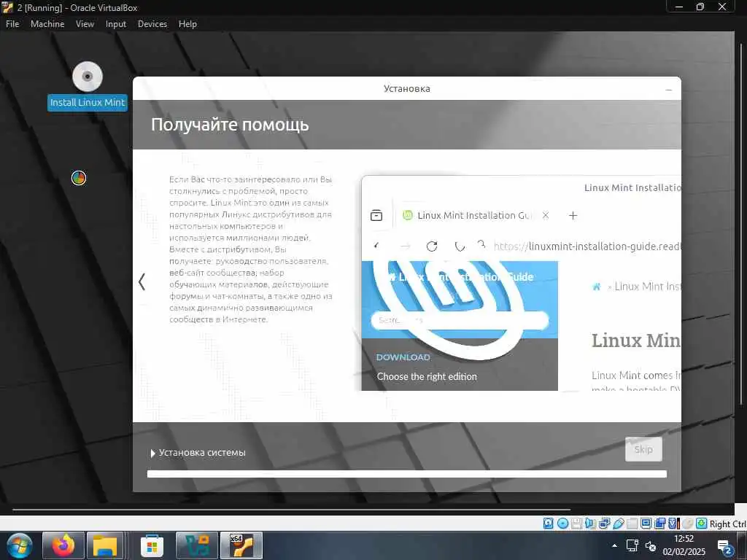The image size is (747, 560).
Task: Click the USB devices status icon
Action: pos(619,524)
